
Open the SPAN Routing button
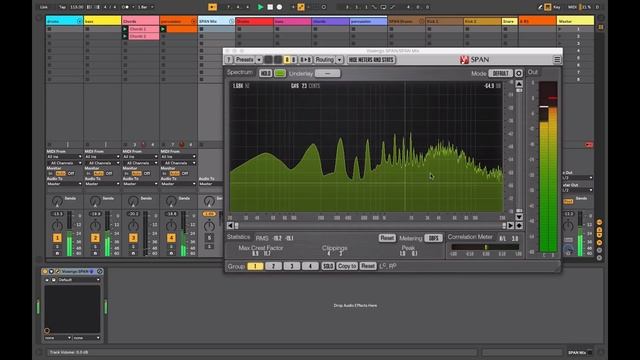324,60
